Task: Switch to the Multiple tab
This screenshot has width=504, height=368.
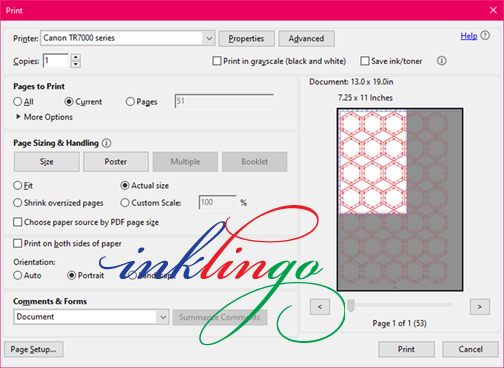Action: coord(185,162)
